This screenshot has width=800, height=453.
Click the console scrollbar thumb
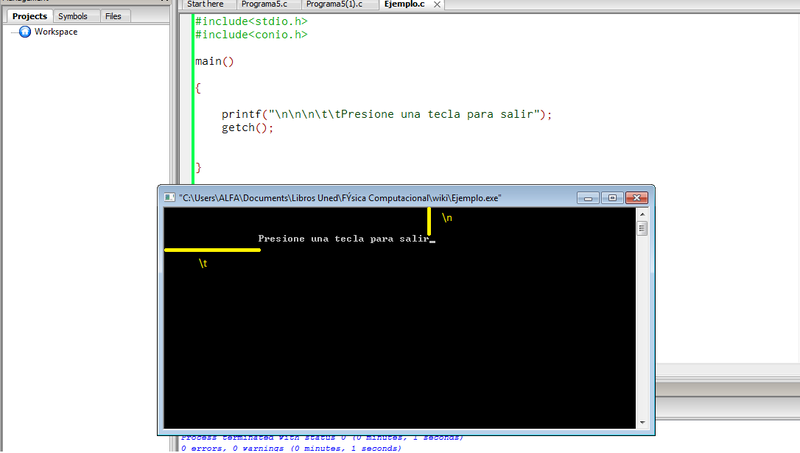click(x=642, y=229)
